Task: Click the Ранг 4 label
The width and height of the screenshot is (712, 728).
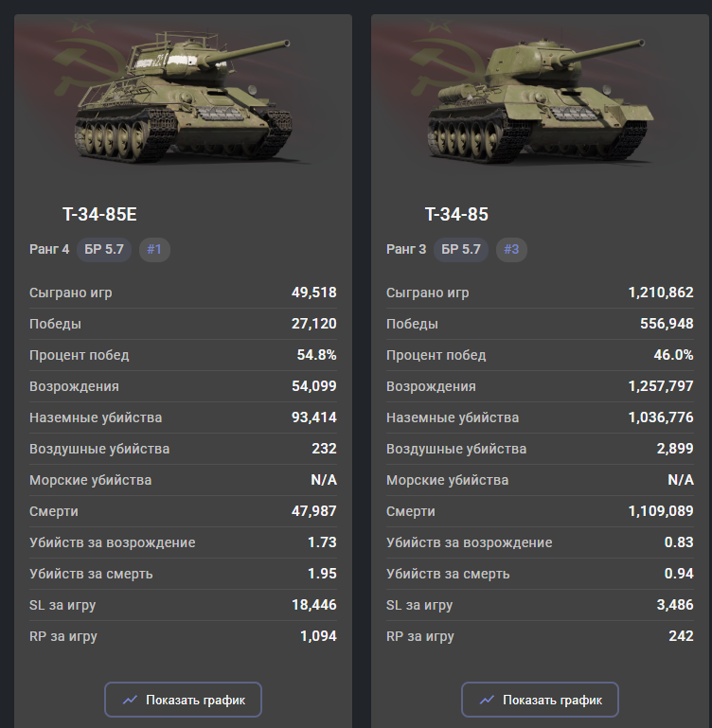Action: point(49,250)
